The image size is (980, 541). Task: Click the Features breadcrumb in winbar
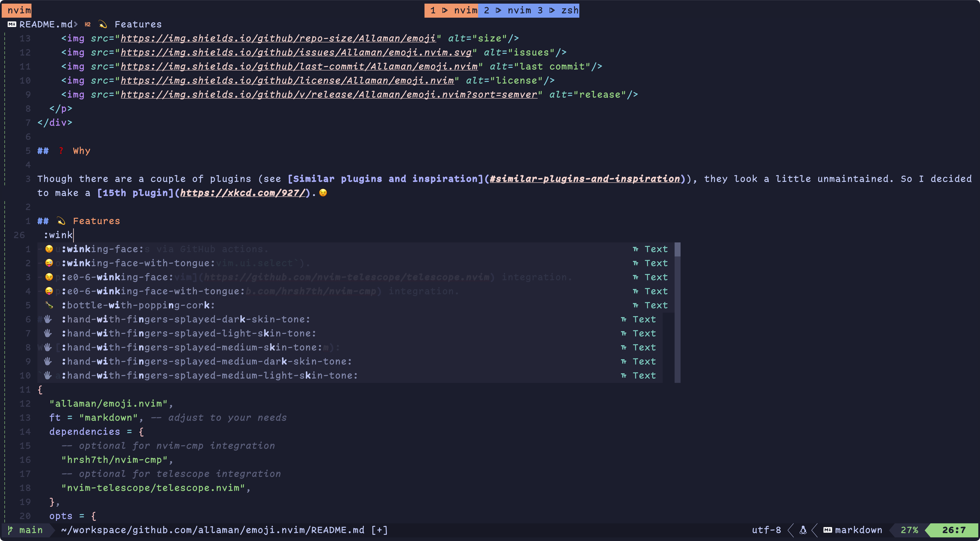pos(138,24)
